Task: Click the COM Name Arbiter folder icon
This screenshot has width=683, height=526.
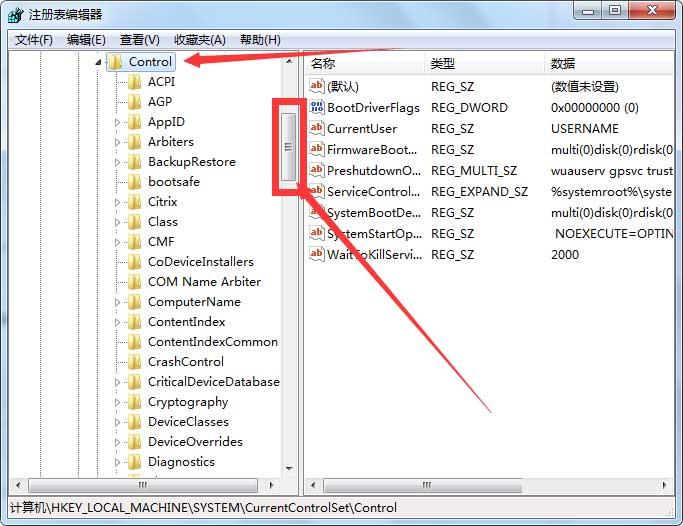Action: 135,282
